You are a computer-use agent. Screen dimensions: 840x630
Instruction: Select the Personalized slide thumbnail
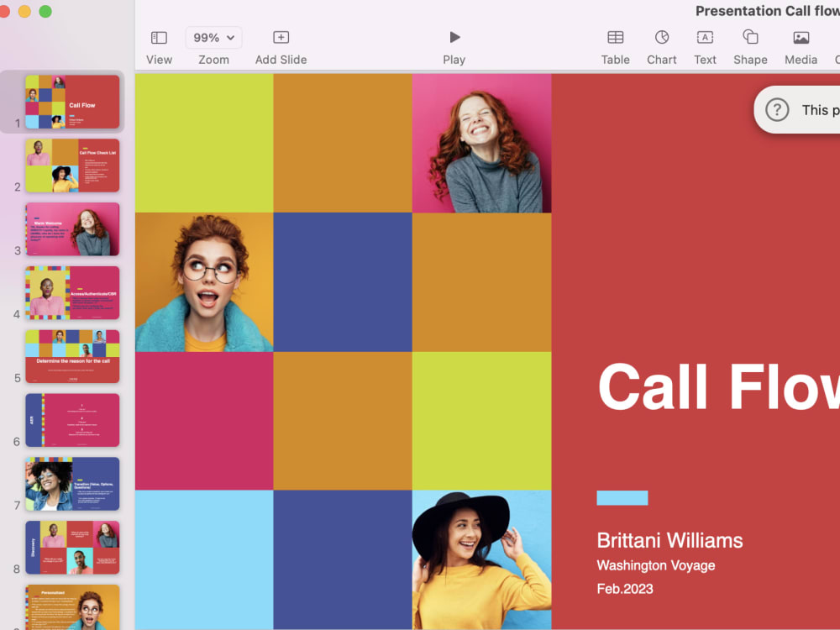click(72, 607)
